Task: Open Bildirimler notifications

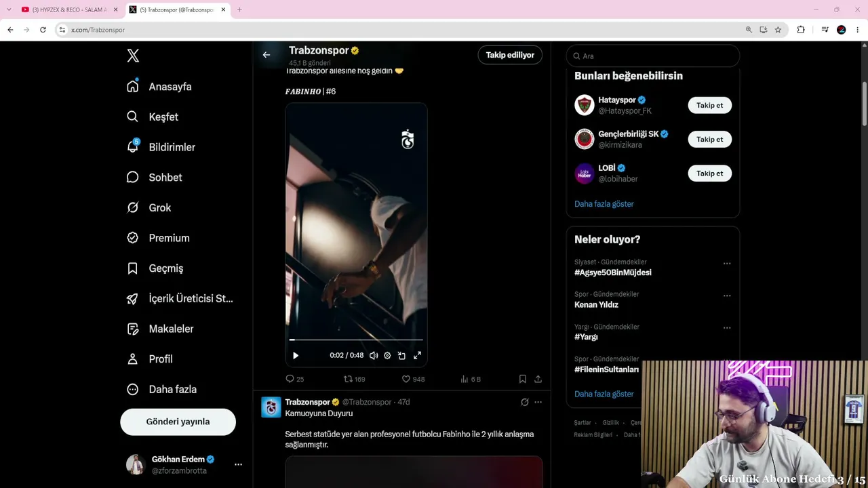Action: [x=161, y=147]
